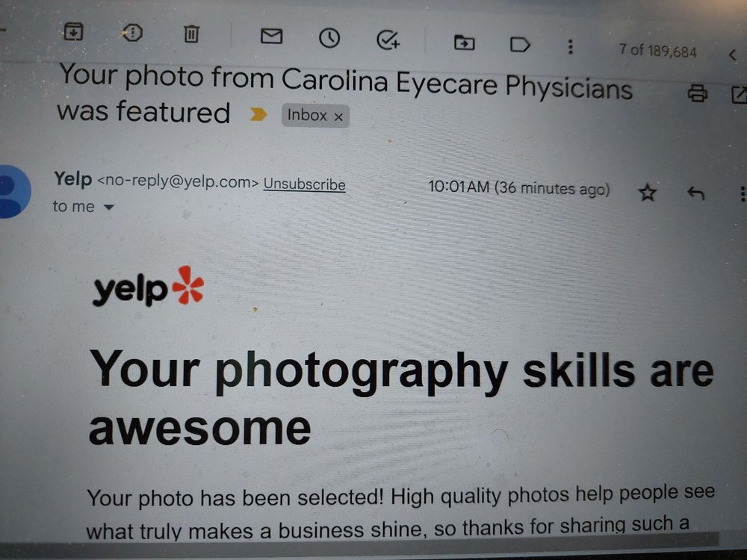Add email to Tasks
Image resolution: width=747 pixels, height=560 pixels.
pos(388,40)
